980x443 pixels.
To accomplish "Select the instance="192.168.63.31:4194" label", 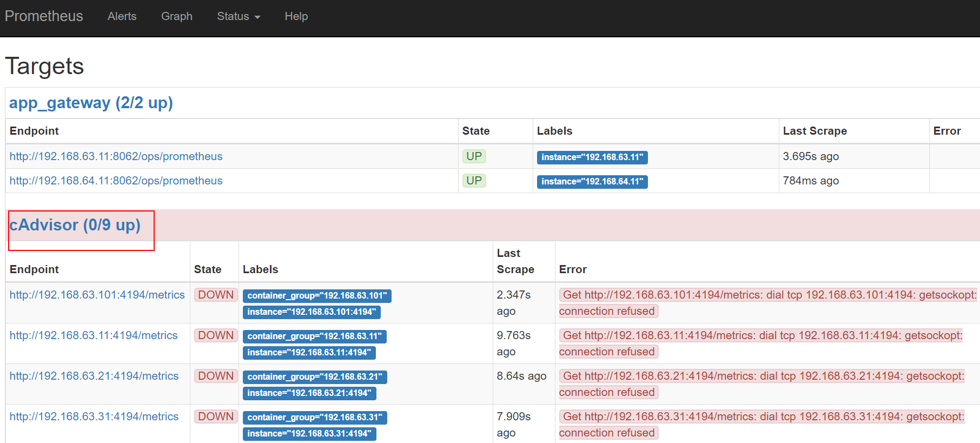I will 309,434.
